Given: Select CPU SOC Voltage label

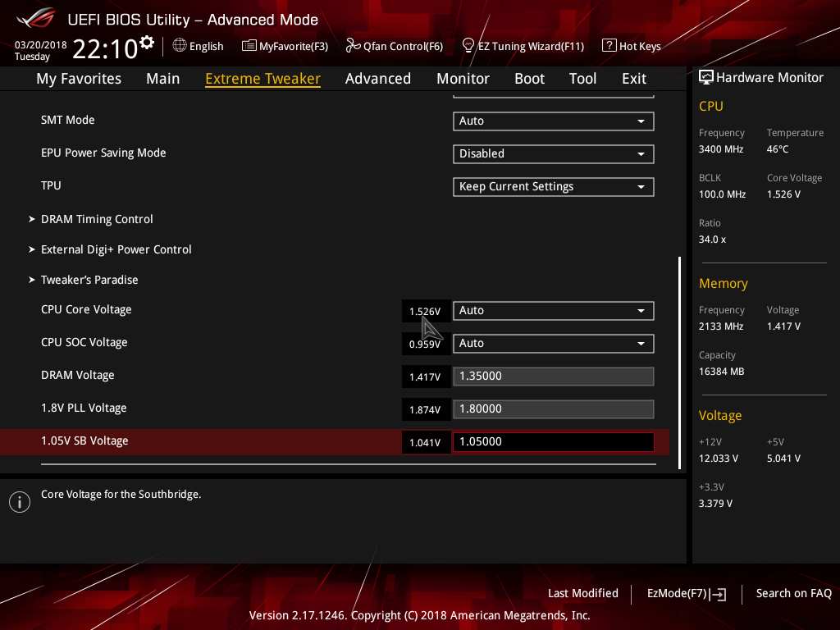Looking at the screenshot, I should 84,342.
